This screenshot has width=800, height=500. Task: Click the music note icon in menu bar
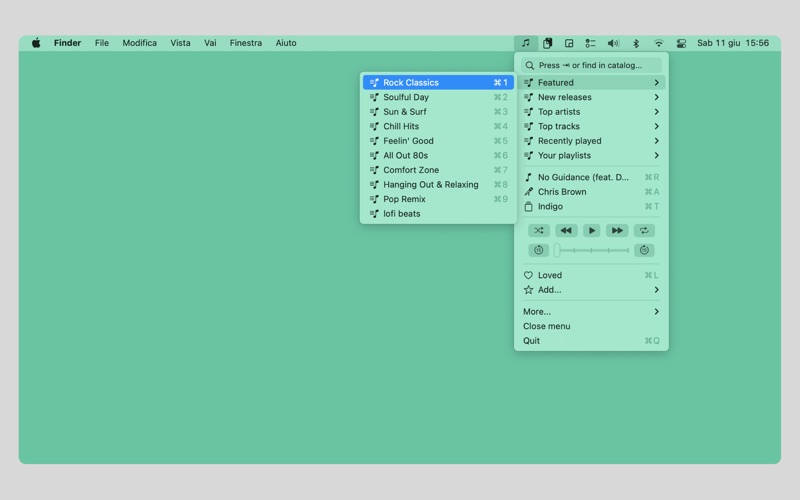pos(525,43)
